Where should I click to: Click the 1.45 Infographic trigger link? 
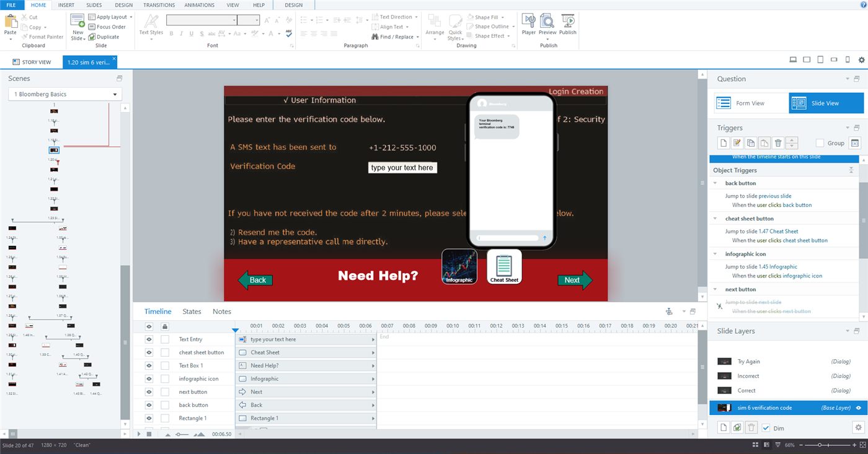tap(778, 267)
